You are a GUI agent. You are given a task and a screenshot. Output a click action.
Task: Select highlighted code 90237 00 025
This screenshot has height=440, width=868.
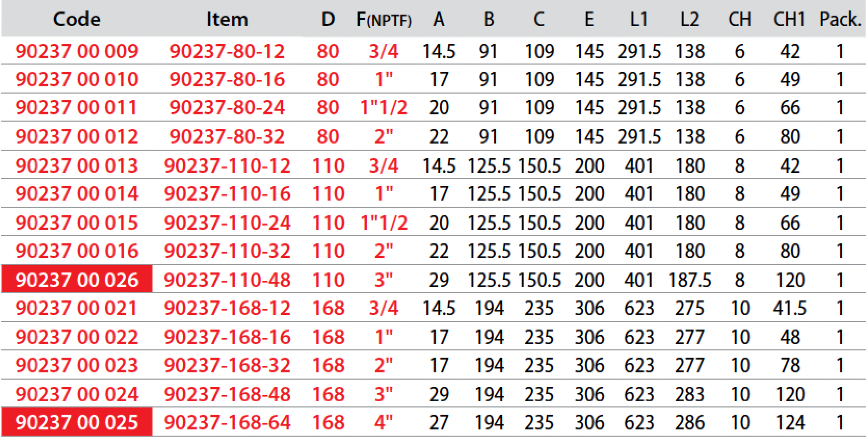click(77, 422)
